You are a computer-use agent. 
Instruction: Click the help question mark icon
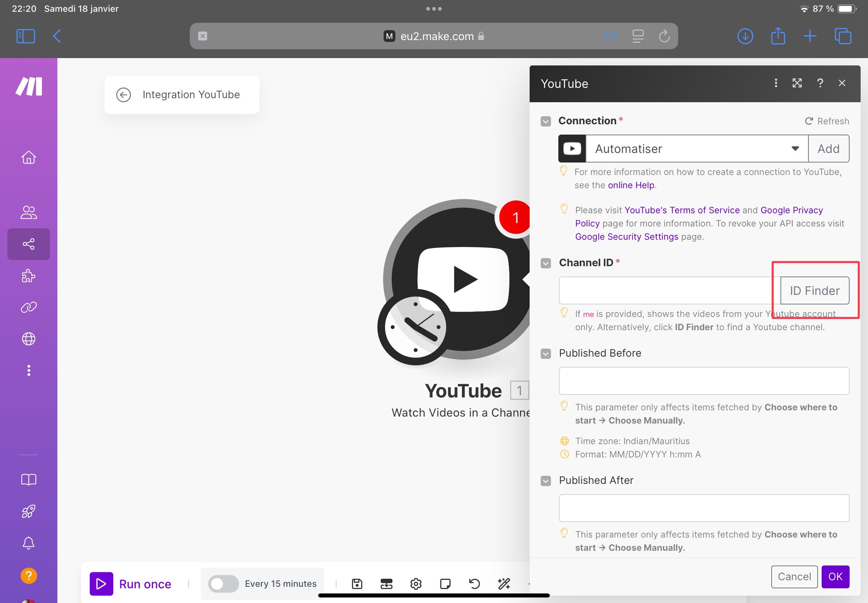820,83
